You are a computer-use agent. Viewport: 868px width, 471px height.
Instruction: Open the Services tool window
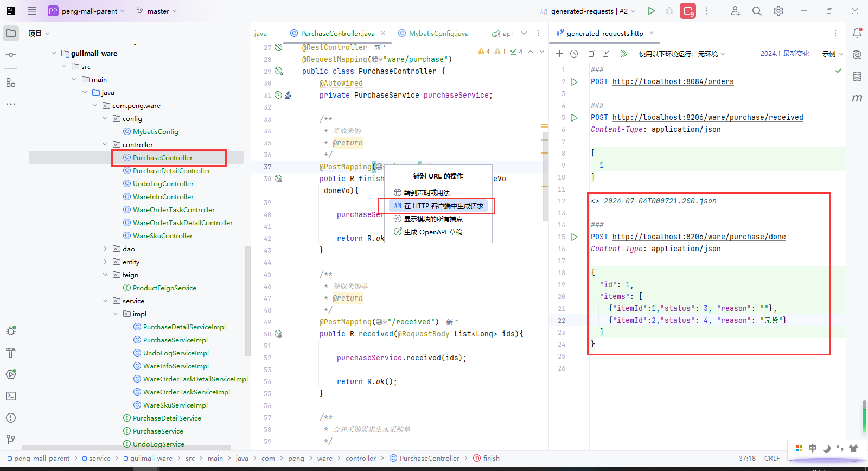(11, 374)
